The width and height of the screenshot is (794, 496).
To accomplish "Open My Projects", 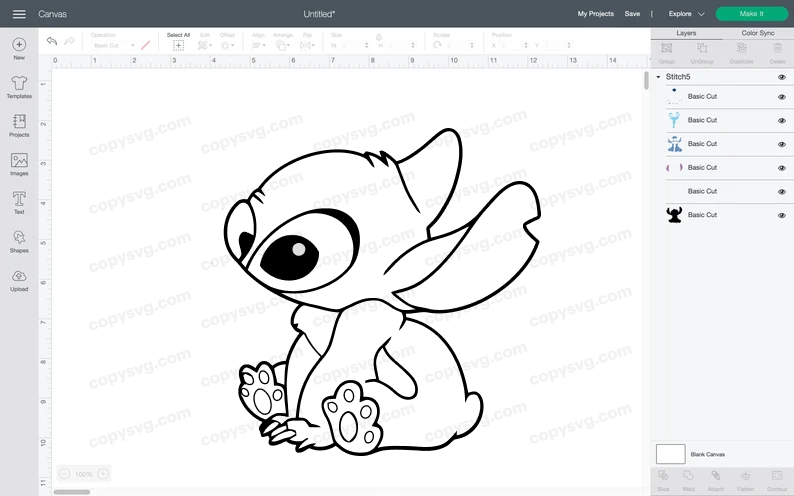I will 596,14.
